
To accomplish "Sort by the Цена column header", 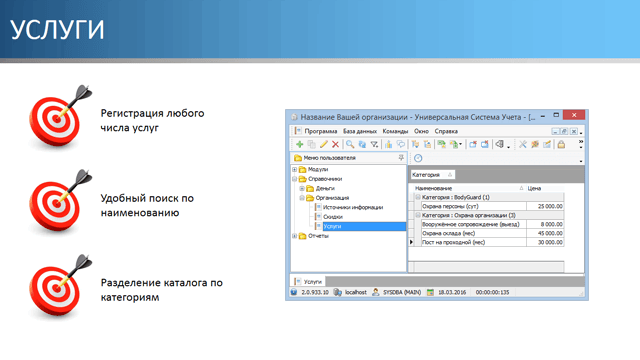I will tap(545, 188).
